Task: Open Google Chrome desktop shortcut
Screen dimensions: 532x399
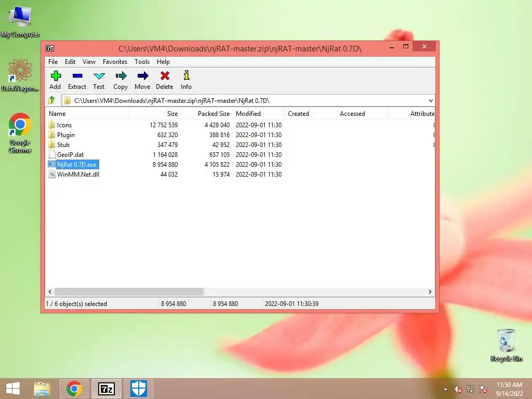Action: pos(20,132)
